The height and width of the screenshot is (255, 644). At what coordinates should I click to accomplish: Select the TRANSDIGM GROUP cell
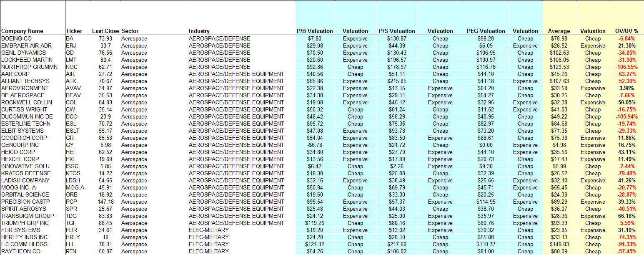click(x=28, y=216)
